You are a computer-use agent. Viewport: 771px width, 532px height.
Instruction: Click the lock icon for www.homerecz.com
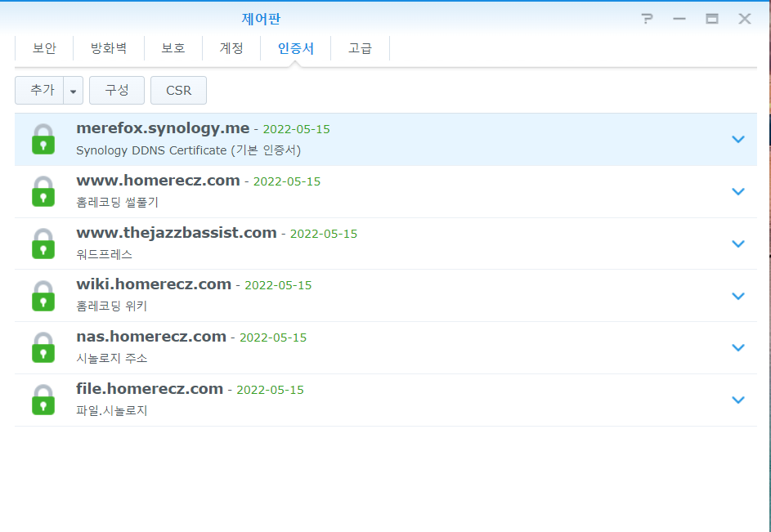(43, 191)
